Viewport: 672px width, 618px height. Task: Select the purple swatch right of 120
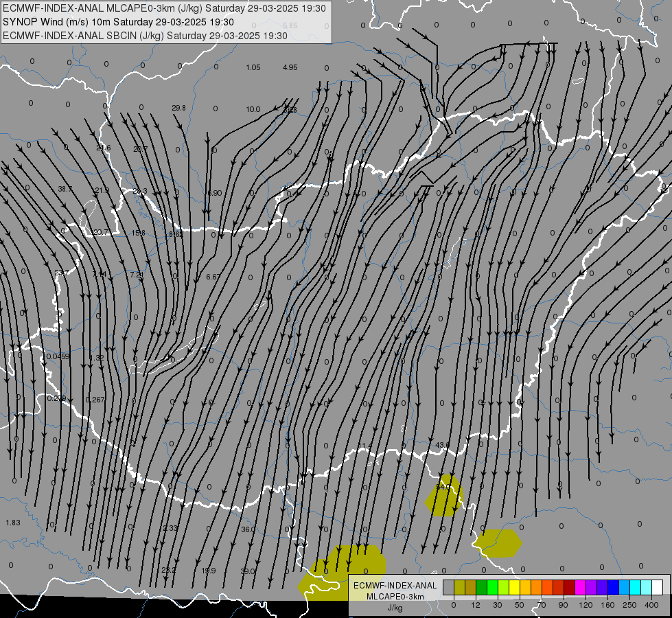592,587
